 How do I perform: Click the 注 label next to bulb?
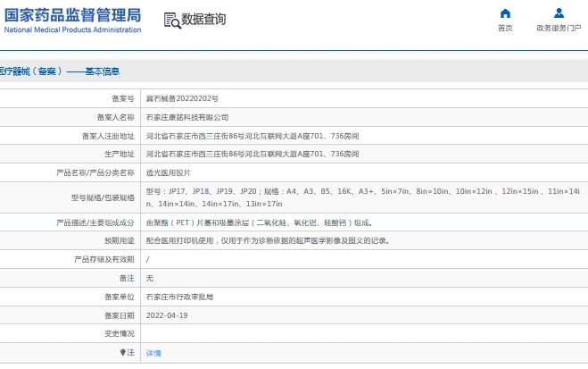tap(130, 353)
